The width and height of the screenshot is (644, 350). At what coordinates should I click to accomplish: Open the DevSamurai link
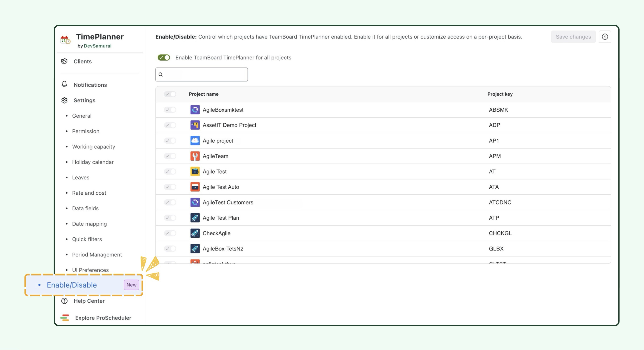pos(98,46)
